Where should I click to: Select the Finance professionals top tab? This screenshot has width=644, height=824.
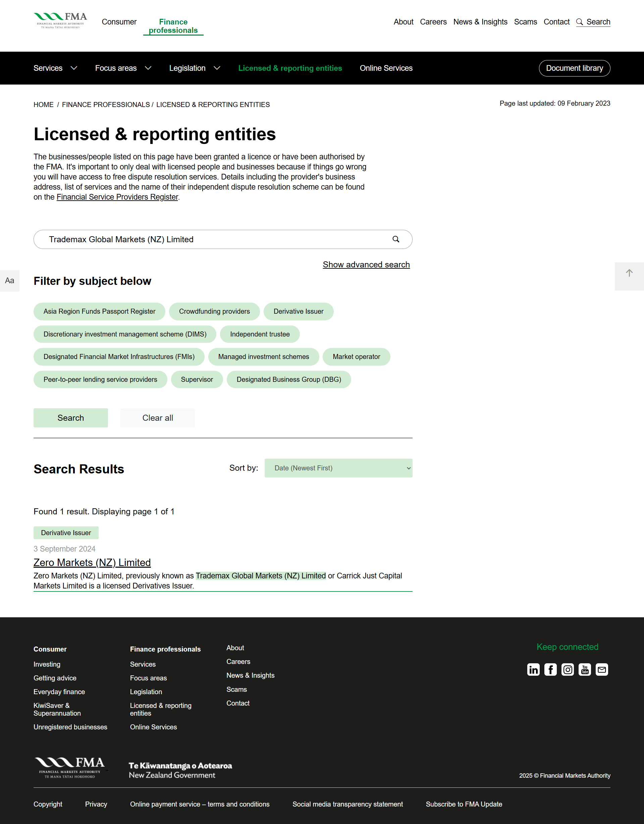(173, 26)
